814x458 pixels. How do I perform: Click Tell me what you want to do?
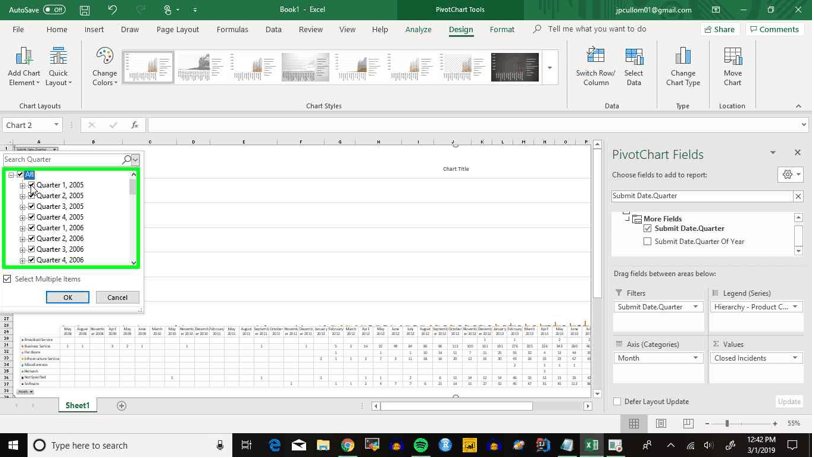coord(597,29)
